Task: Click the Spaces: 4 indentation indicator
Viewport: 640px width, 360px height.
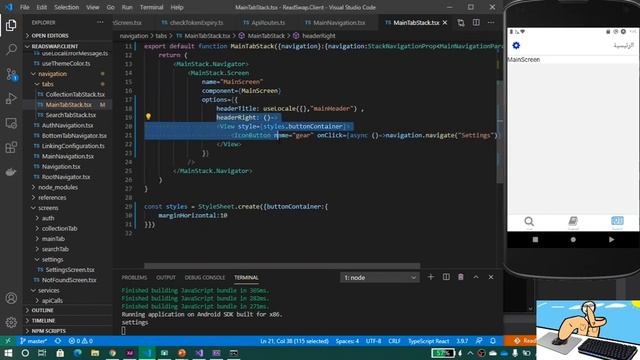Action: [347, 341]
